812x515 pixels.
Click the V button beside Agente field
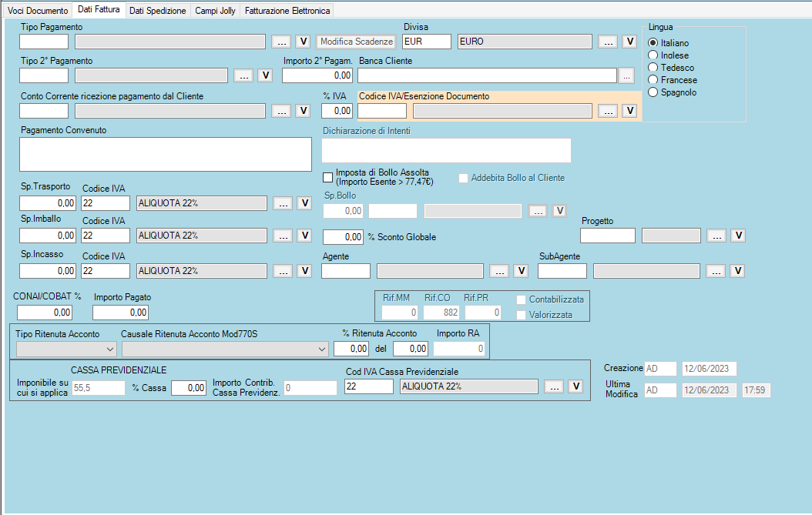tap(521, 271)
